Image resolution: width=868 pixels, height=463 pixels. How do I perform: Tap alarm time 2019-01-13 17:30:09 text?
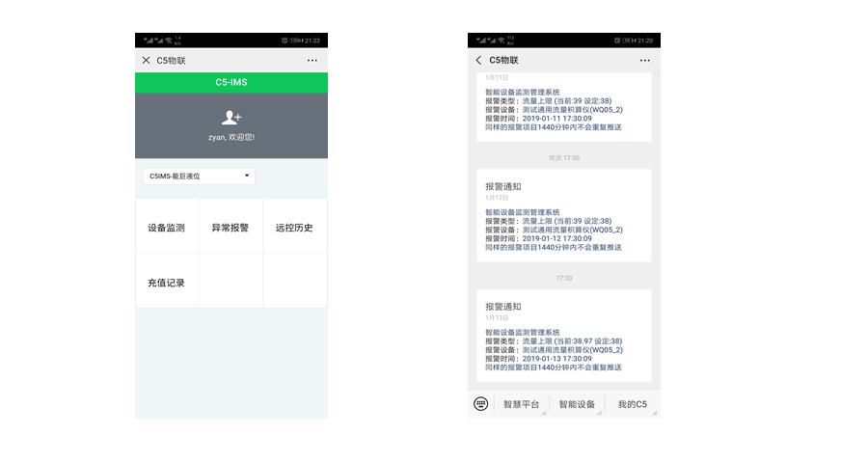[x=556, y=359]
